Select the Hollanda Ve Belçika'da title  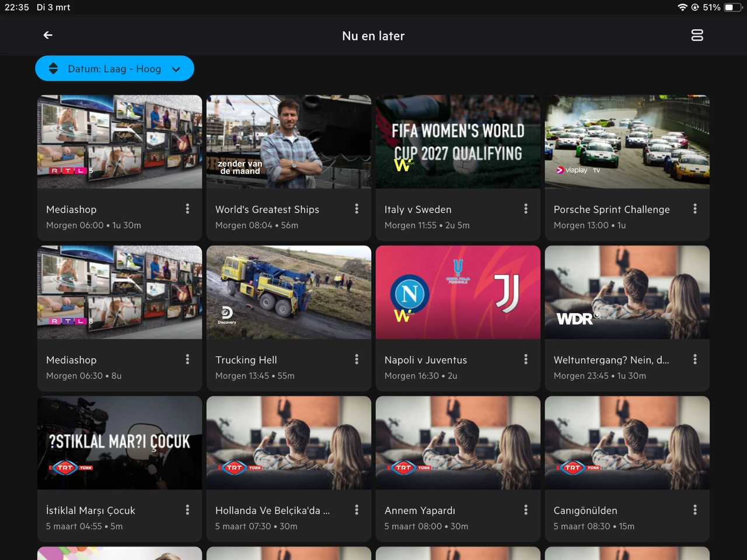(272, 510)
